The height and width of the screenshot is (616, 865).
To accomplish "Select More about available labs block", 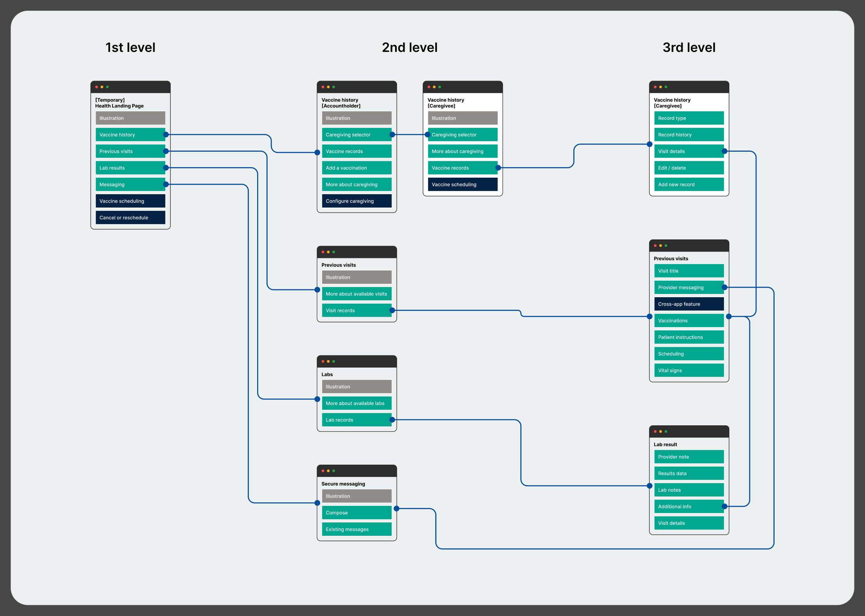I will (357, 403).
